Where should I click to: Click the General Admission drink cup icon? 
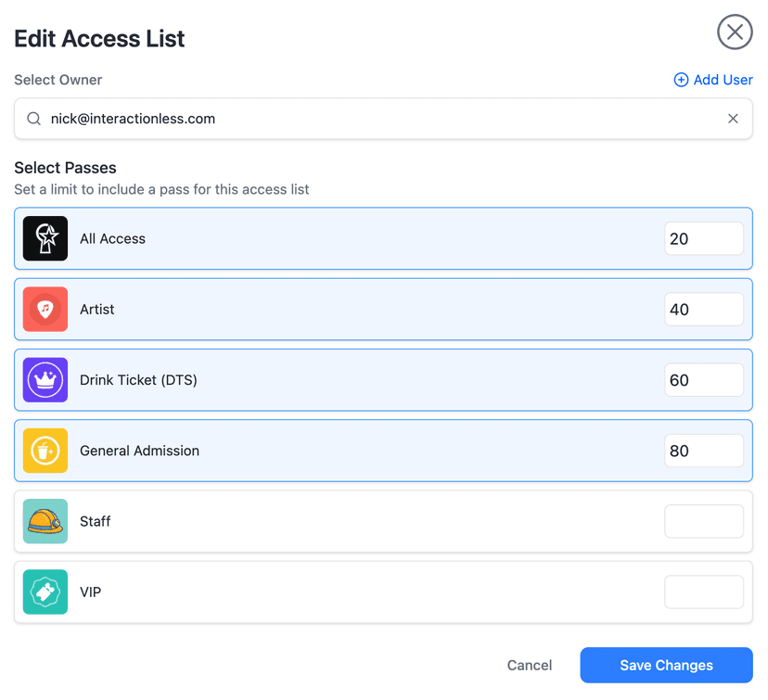(x=45, y=451)
